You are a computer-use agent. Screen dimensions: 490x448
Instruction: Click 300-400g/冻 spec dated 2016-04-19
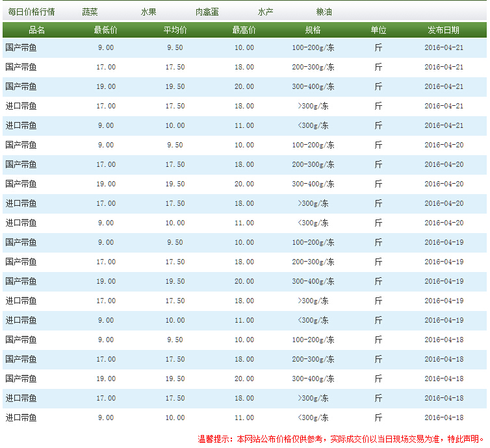pos(313,281)
